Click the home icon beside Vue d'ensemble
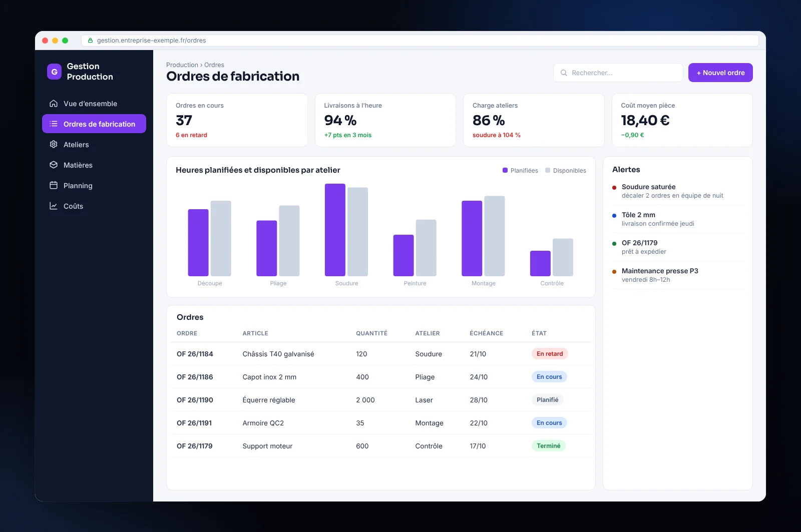 (54, 104)
